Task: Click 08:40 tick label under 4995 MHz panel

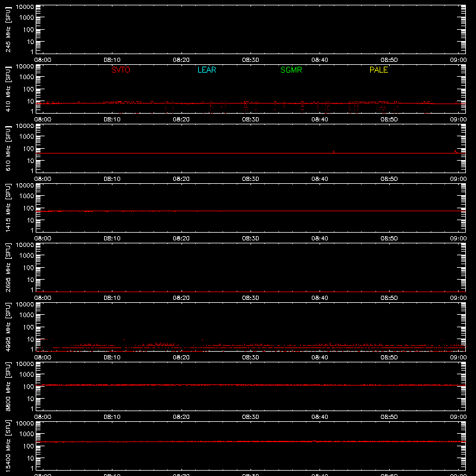Action: [x=320, y=358]
